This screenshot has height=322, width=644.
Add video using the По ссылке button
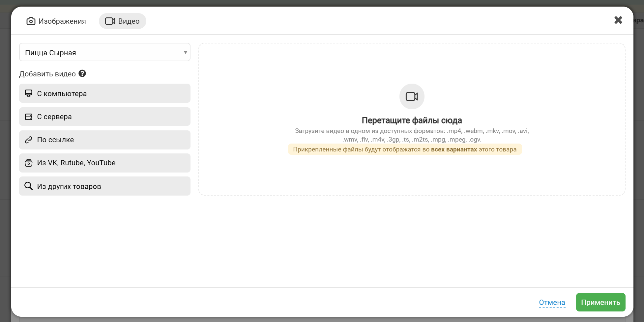(105, 140)
